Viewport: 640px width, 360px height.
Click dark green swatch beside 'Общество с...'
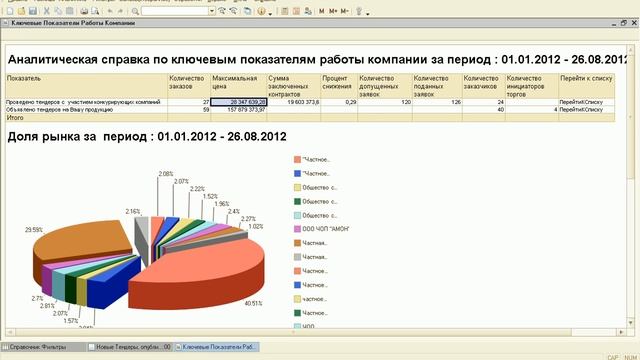297,201
